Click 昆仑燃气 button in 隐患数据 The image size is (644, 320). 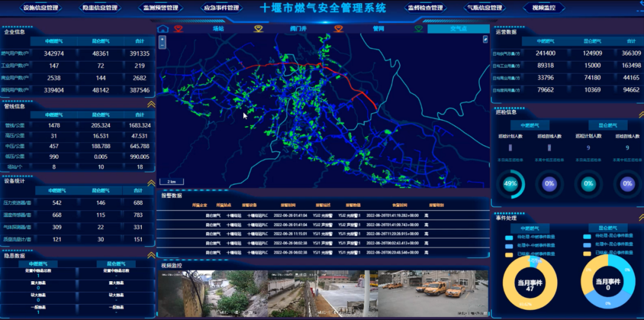point(116,264)
